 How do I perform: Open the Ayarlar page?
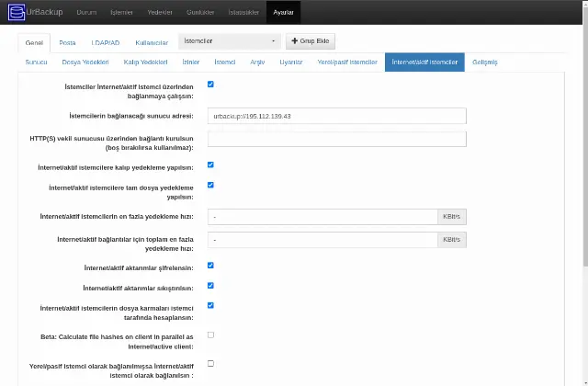[283, 12]
